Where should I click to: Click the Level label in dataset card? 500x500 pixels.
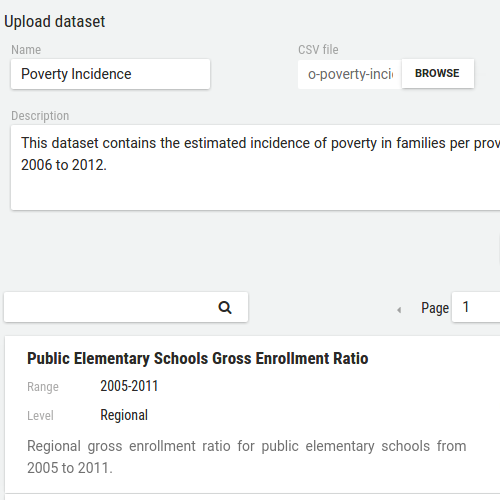click(40, 416)
